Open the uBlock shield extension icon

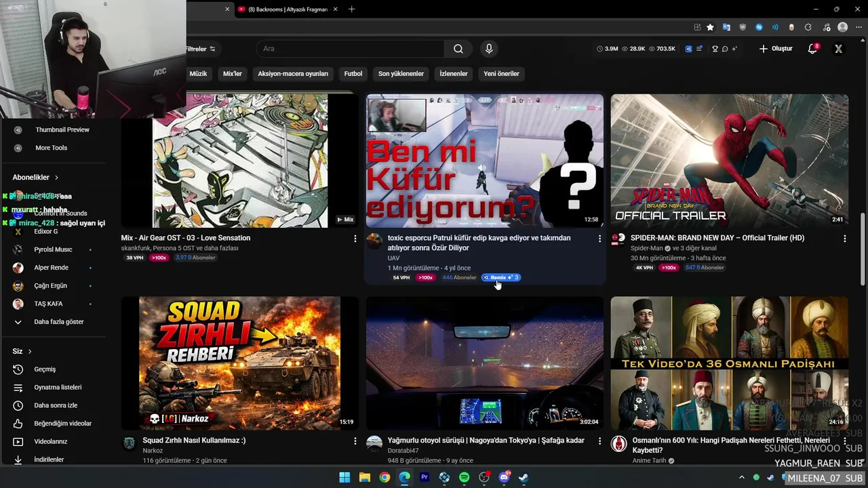click(743, 27)
